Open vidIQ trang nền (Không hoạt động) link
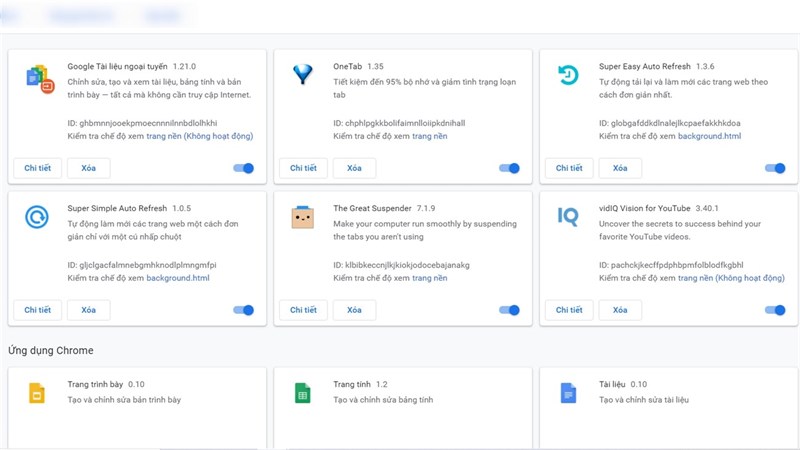Viewport: 800px width, 450px height. pyautogui.click(x=731, y=278)
